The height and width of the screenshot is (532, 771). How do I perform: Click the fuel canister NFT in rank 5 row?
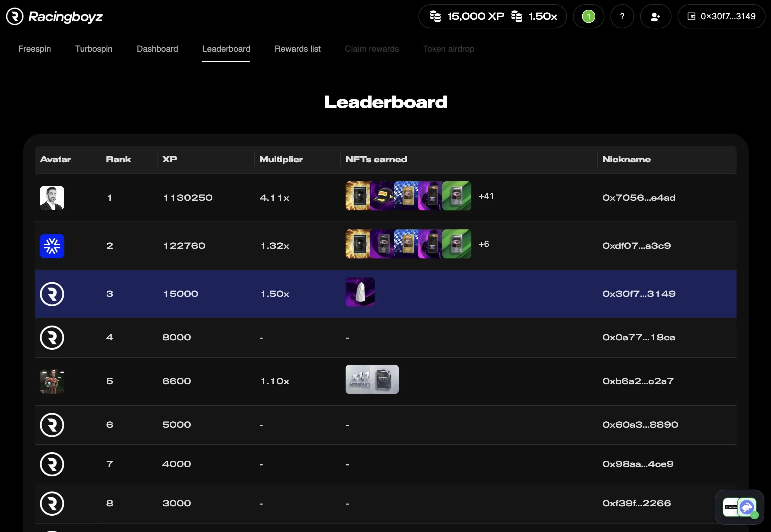point(385,379)
